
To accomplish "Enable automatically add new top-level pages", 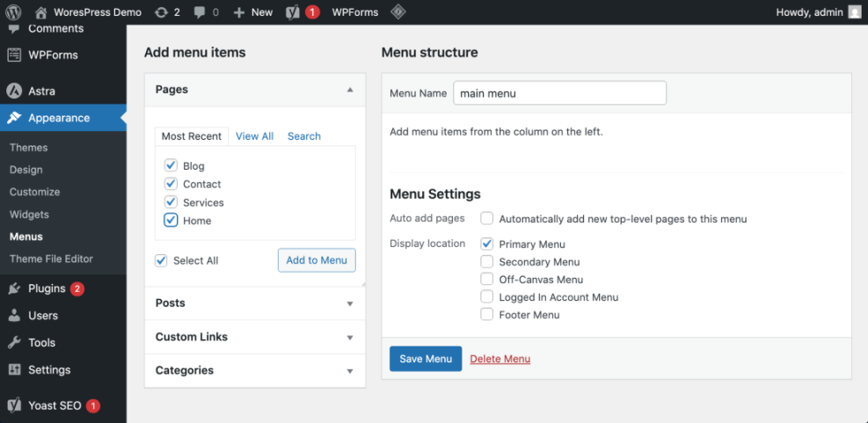I will click(486, 219).
